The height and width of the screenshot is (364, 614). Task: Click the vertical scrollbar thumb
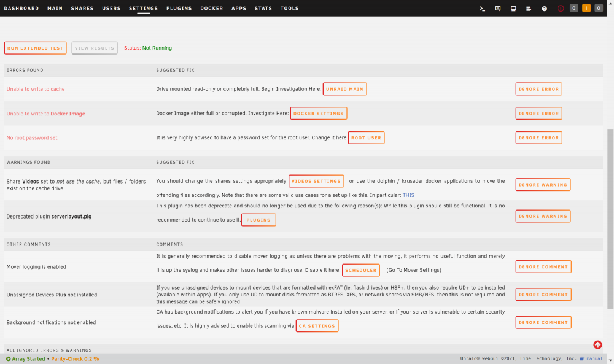point(610,219)
